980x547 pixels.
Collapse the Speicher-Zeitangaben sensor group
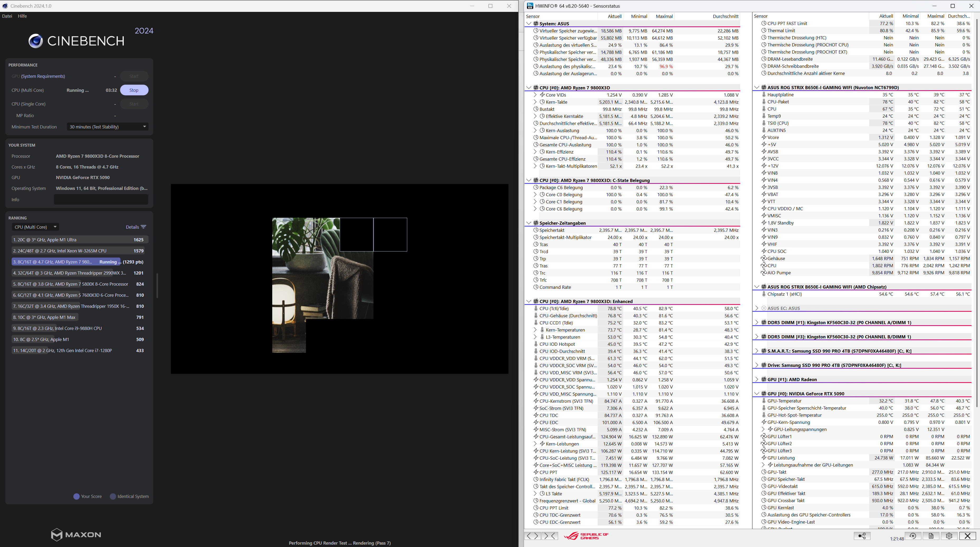pyautogui.click(x=529, y=223)
